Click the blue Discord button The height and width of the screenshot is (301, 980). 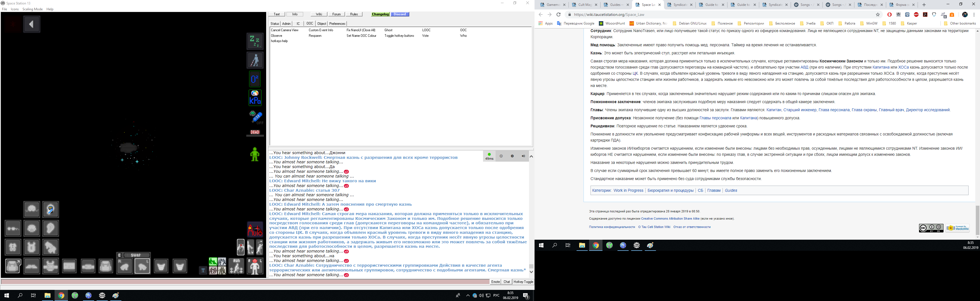click(400, 14)
